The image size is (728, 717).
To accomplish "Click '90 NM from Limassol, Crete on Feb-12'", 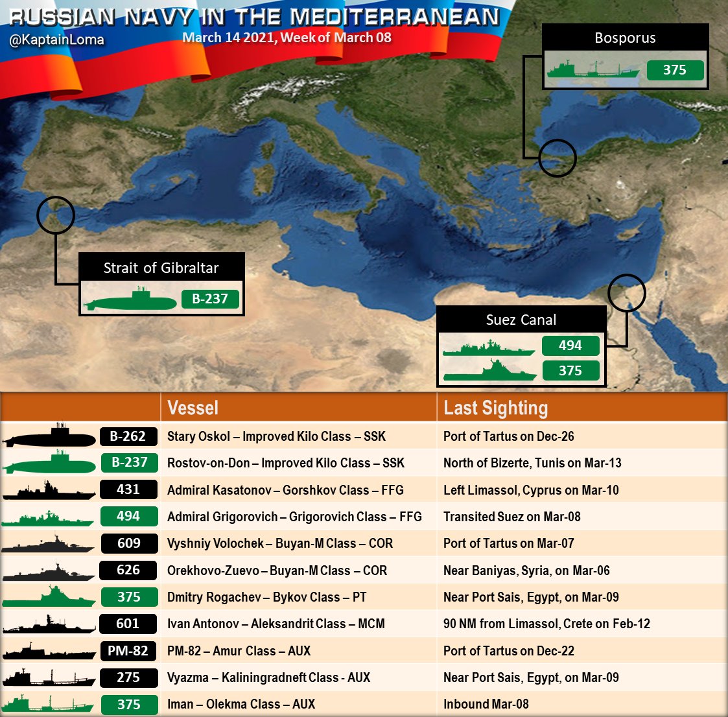I will [547, 624].
